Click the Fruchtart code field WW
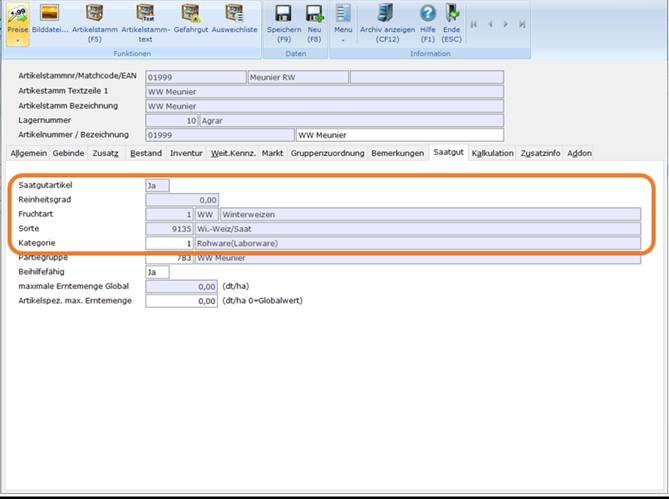 (207, 215)
